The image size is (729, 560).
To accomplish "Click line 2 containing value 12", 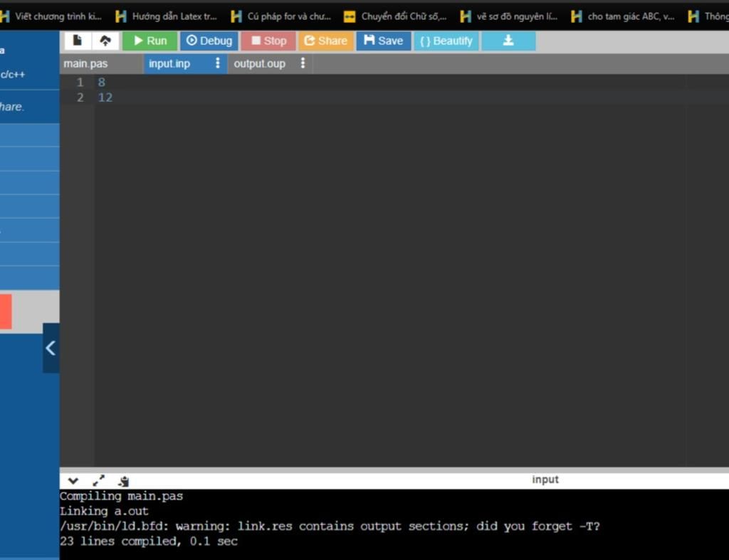I will click(x=105, y=97).
